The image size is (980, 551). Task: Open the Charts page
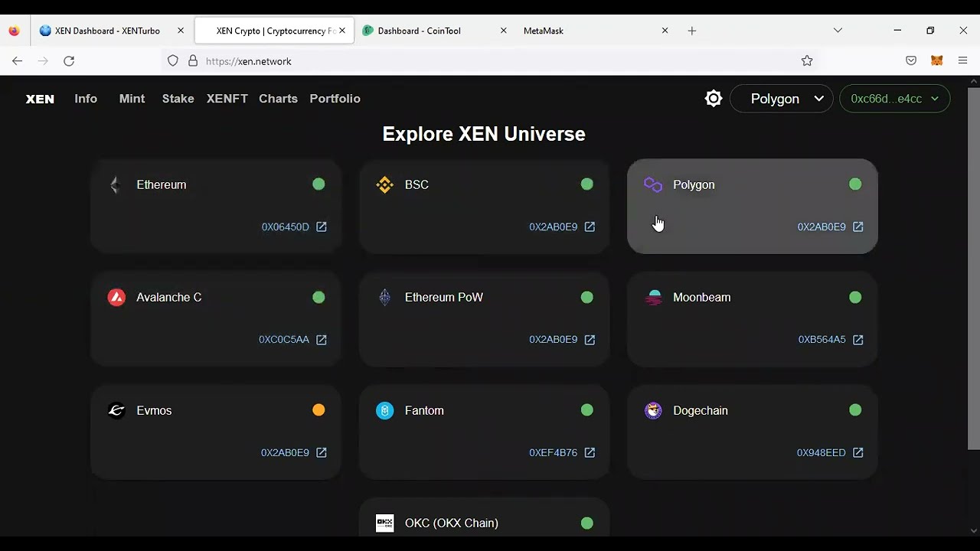(278, 99)
